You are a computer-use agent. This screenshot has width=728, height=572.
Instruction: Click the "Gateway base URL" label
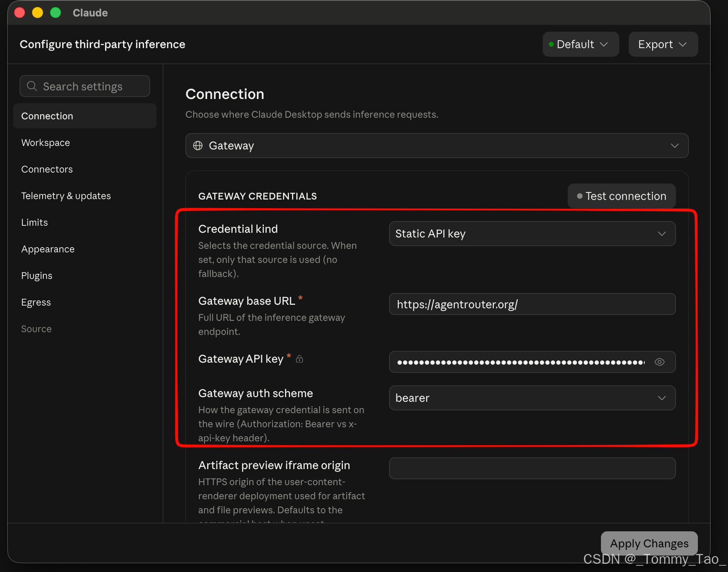coord(247,301)
